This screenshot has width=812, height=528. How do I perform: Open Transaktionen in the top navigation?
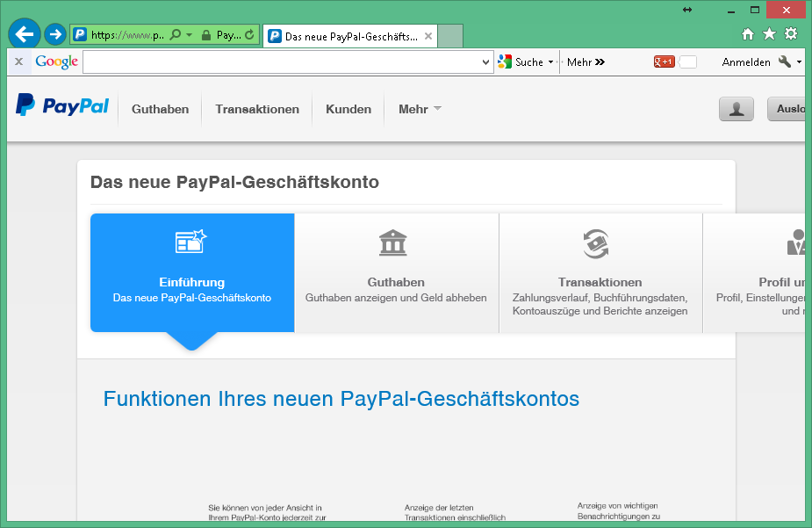pyautogui.click(x=257, y=109)
